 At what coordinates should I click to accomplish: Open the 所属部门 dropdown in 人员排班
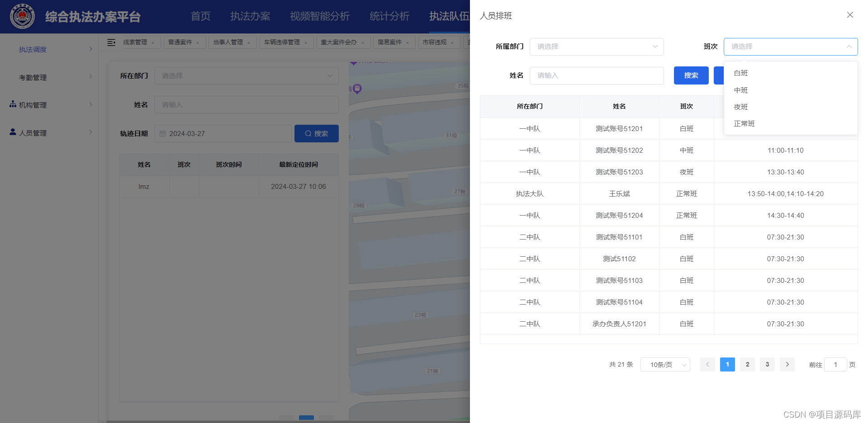596,47
